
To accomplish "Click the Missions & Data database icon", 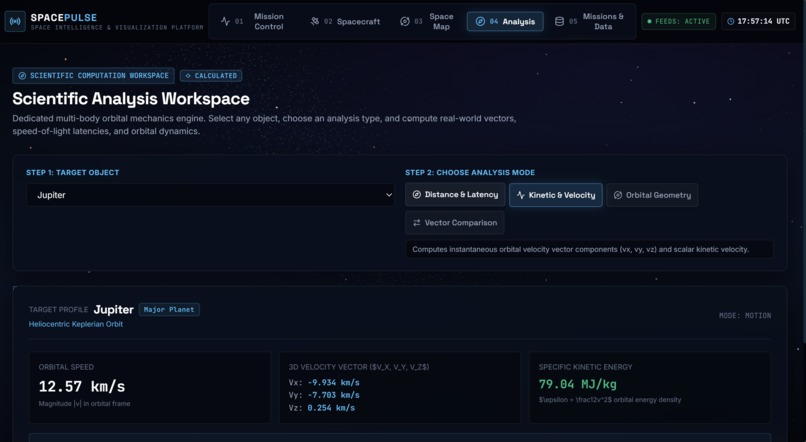I will tap(559, 22).
